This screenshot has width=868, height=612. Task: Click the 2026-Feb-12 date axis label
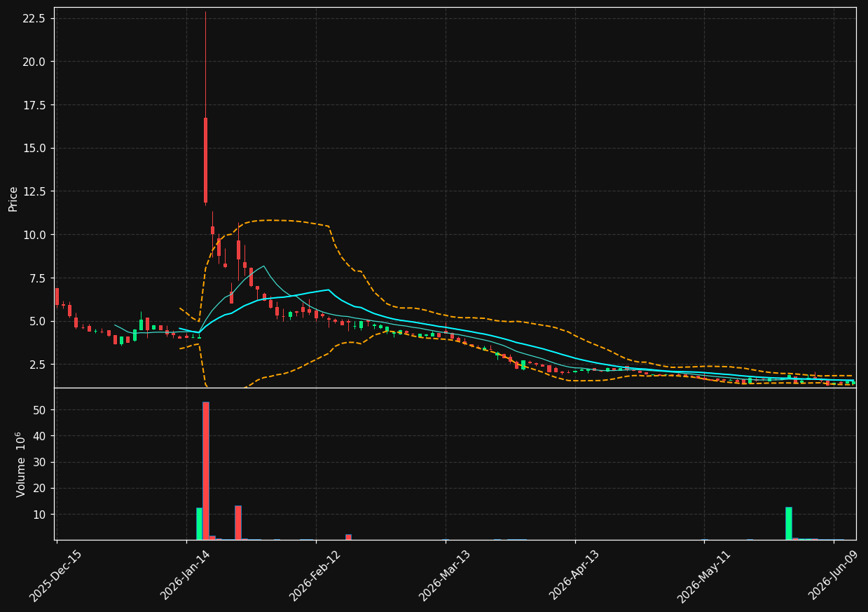coord(315,576)
